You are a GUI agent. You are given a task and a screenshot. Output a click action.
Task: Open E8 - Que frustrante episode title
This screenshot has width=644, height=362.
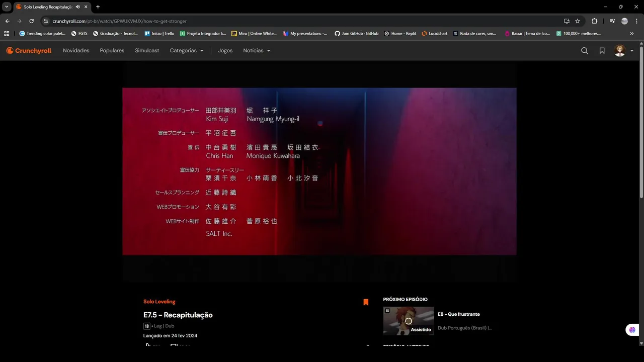tap(459, 314)
